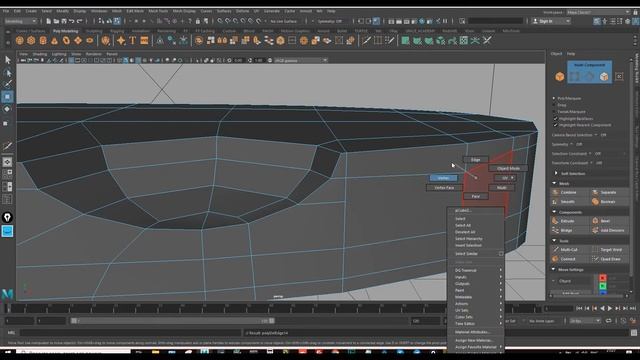The height and width of the screenshot is (360, 640).
Task: Toggle Highlight Backfaces checkbox
Action: (555, 118)
